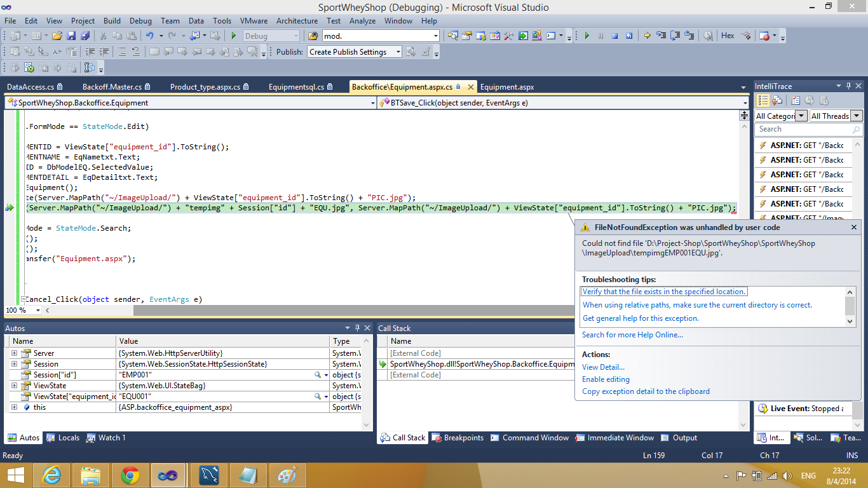Open the All Categories filter dropdown
Viewport: 868px width, 488px height.
point(801,116)
